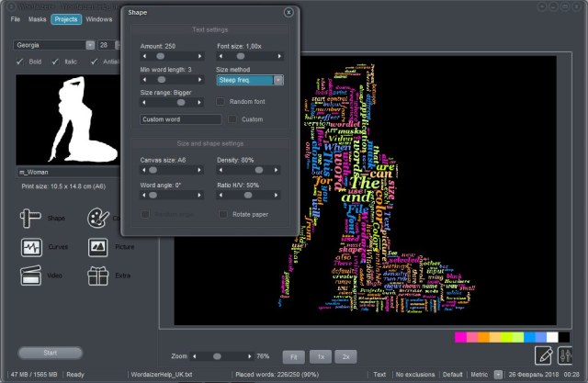Click the Fit zoom button
Viewport: 588px width, 383px height.
pyautogui.click(x=293, y=355)
